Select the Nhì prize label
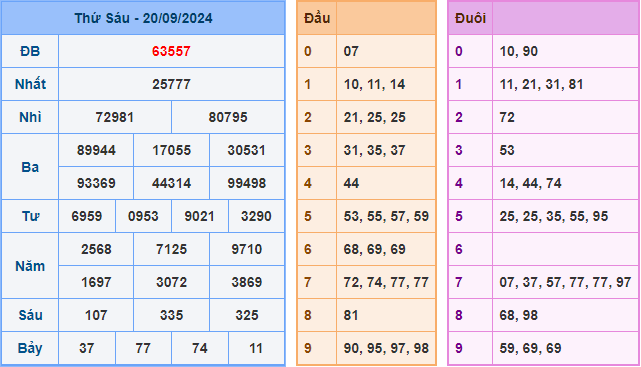641x367 pixels. click(x=30, y=117)
